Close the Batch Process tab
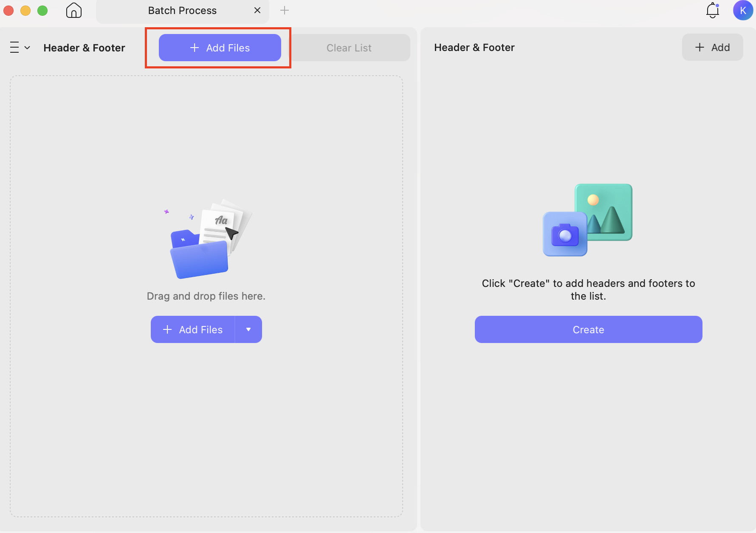Image resolution: width=756 pixels, height=533 pixels. tap(257, 10)
